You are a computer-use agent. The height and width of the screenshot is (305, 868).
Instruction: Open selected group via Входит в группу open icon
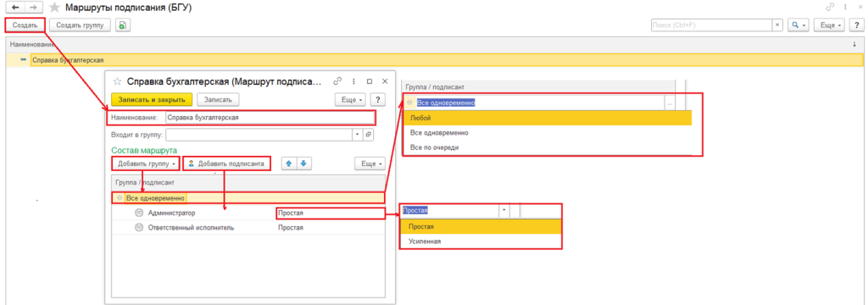369,135
